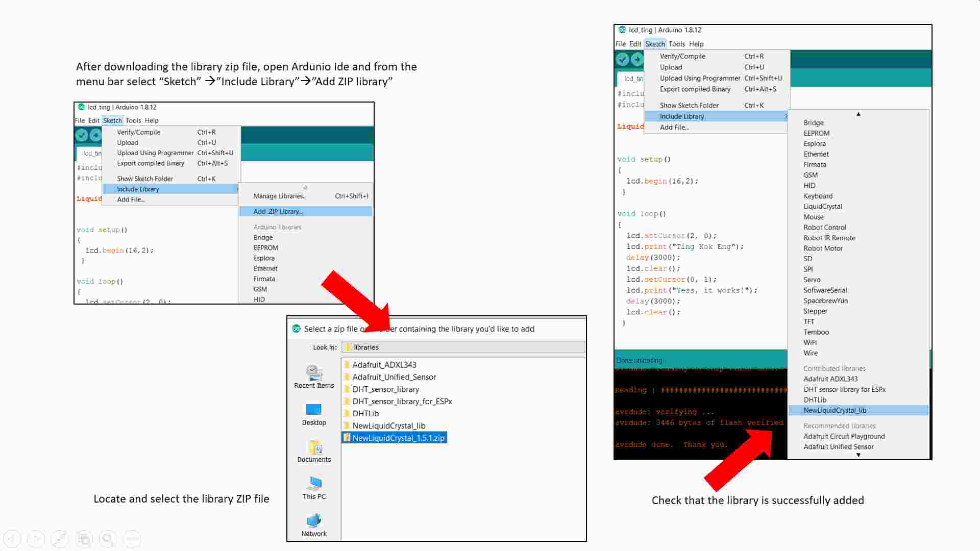Click Verify checkmark in right Arduino window
This screenshot has width=980, height=551.
[x=622, y=60]
